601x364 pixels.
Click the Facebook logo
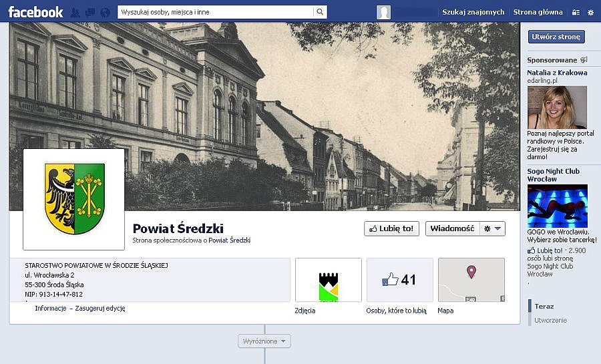click(x=35, y=12)
